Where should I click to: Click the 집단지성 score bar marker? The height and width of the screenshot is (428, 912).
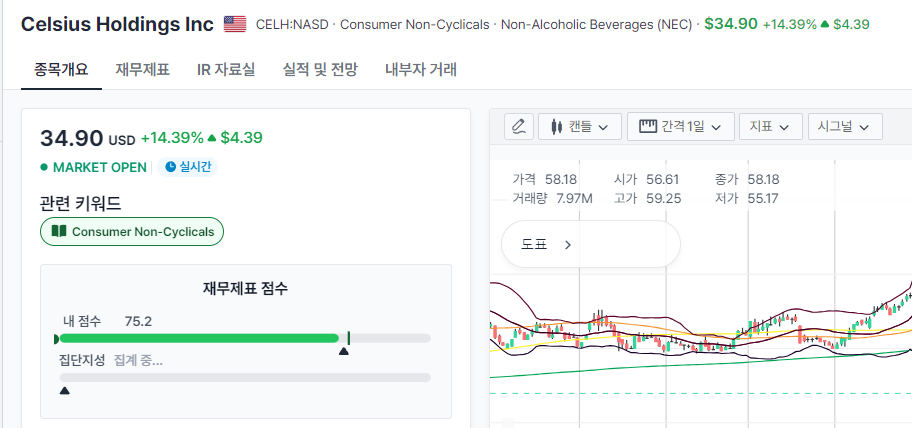(x=65, y=390)
